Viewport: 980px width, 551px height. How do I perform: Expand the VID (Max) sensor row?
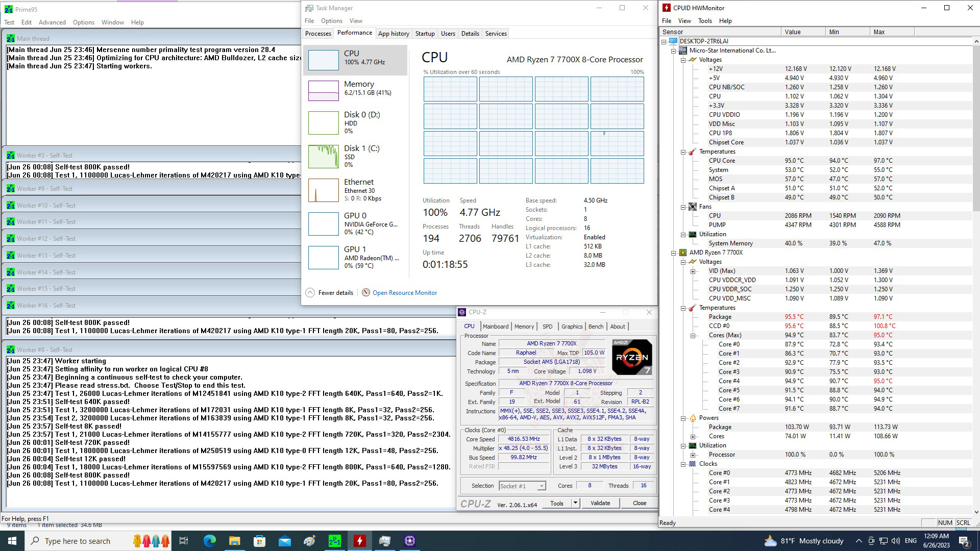693,271
